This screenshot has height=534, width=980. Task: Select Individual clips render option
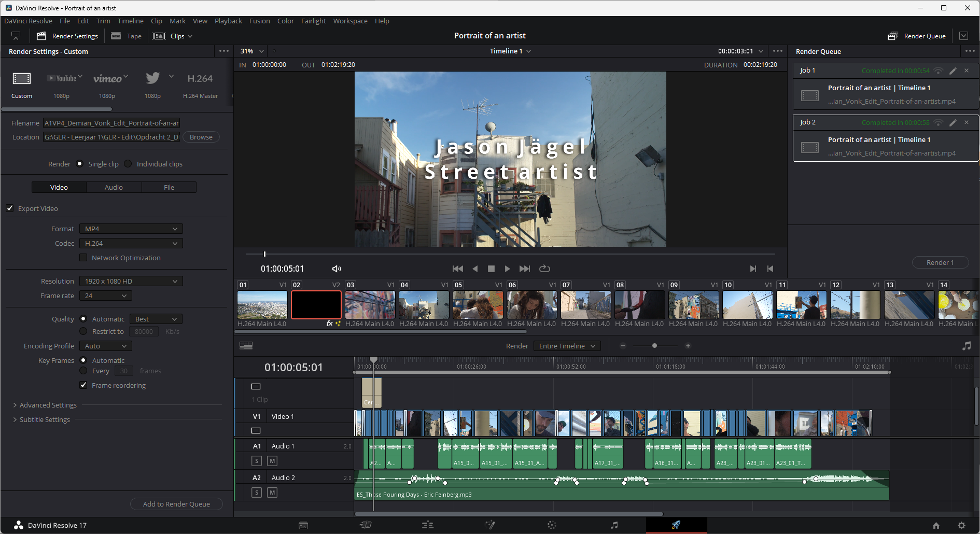(128, 164)
